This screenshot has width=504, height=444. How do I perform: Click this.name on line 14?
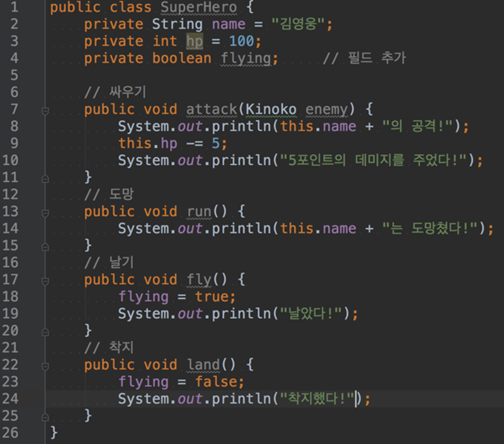pos(318,228)
